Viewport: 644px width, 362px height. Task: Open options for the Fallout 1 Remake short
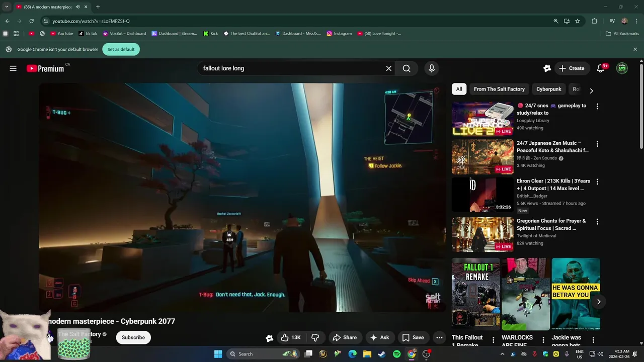tap(493, 340)
